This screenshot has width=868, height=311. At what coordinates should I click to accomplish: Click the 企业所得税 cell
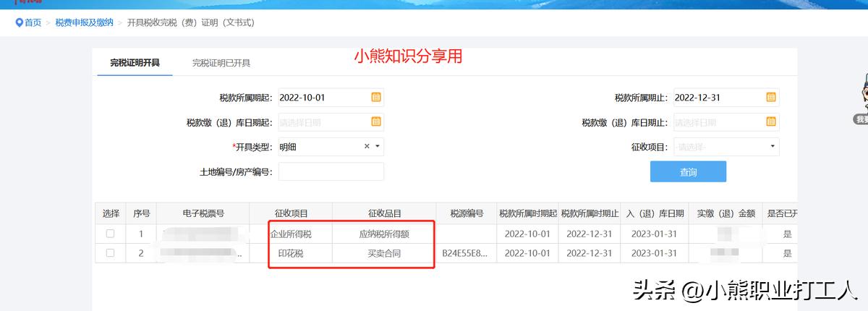click(291, 234)
